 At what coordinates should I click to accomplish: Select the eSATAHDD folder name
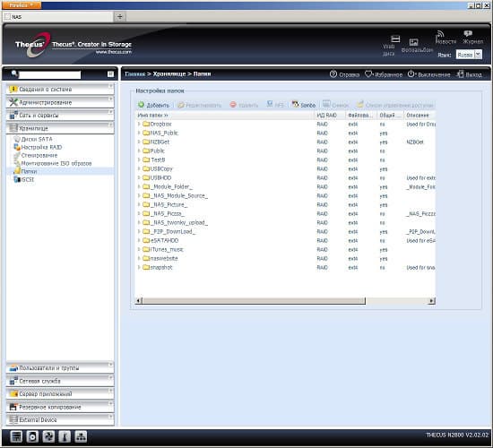tap(164, 240)
